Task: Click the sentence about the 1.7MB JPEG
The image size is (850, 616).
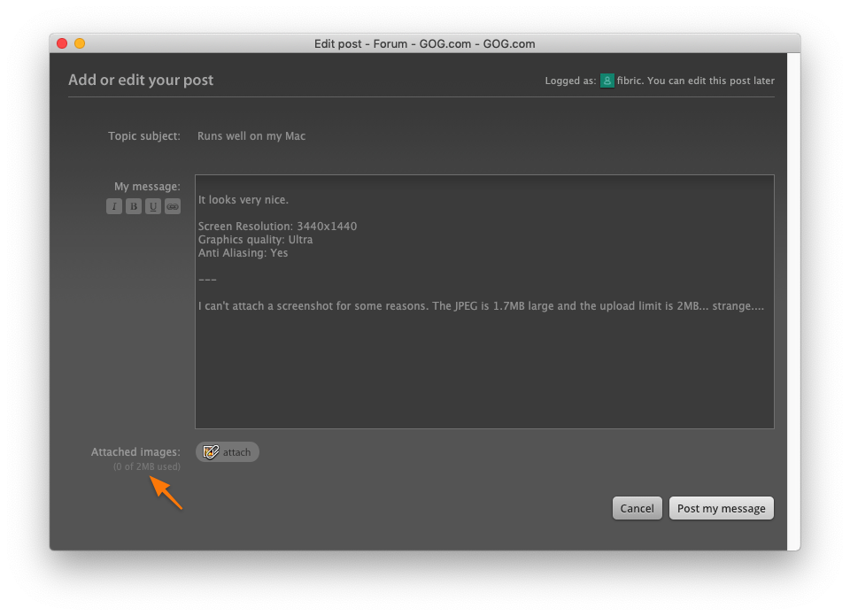Action: 482,306
